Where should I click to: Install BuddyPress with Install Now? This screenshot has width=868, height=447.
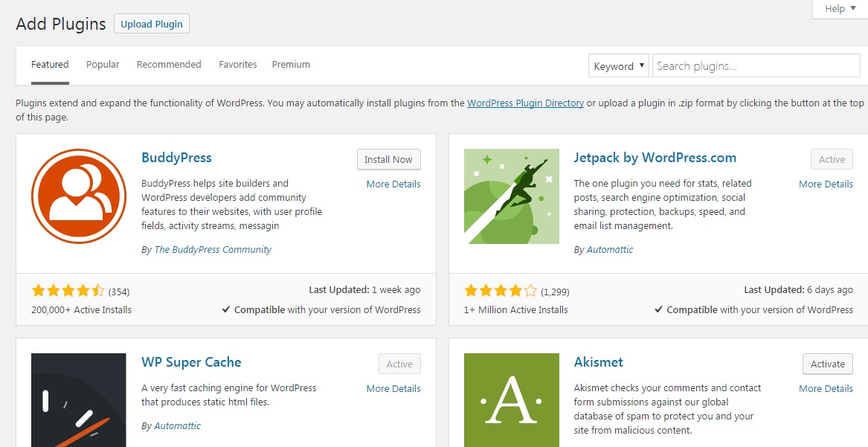click(x=388, y=159)
